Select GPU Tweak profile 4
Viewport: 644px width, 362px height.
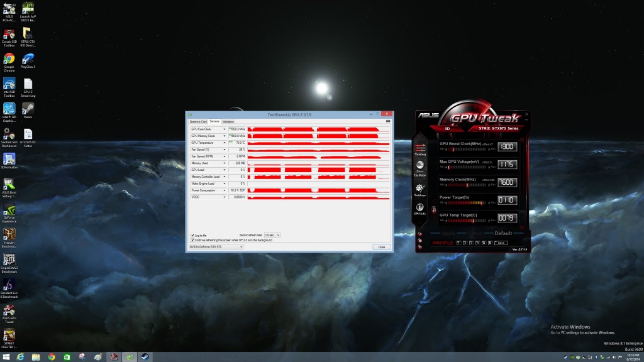tap(478, 243)
